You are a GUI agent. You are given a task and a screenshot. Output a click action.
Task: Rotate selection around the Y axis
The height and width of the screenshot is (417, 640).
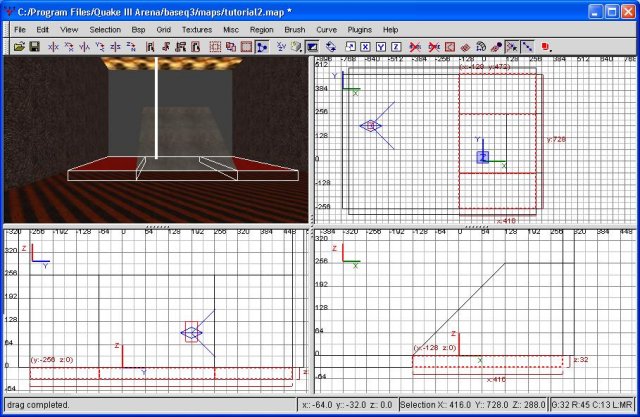point(100,47)
